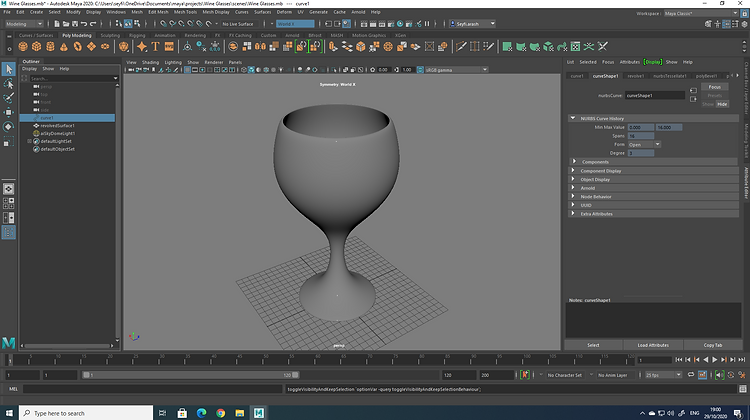Expand the Object Display section
The image size is (750, 420).
tap(573, 179)
